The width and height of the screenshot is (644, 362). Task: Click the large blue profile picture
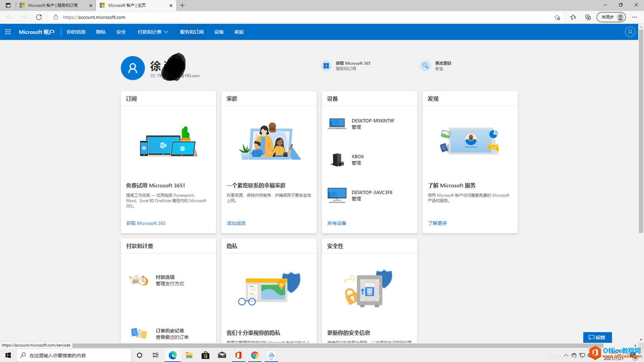coord(133,68)
